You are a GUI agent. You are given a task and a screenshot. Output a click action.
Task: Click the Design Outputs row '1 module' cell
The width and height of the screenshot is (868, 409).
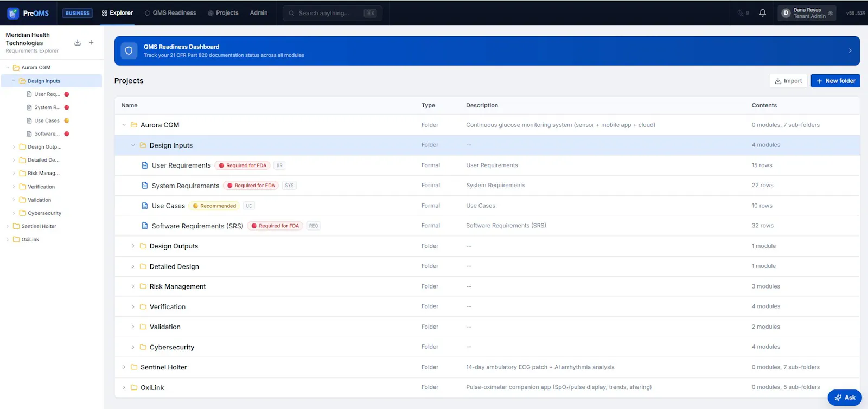point(763,246)
